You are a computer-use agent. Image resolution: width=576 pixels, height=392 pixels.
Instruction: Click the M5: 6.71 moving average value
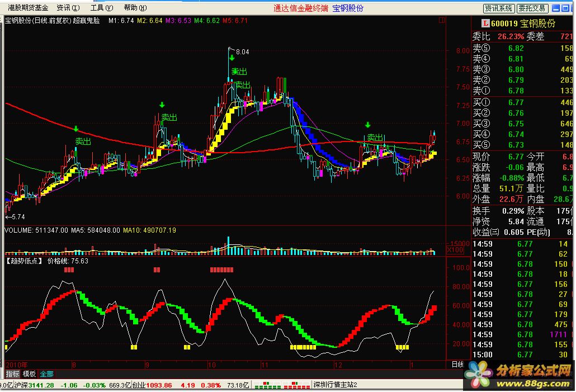pos(235,21)
